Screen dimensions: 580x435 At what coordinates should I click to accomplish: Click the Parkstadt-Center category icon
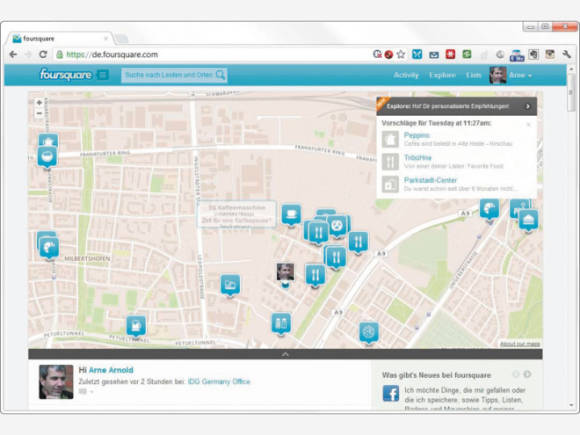390,184
